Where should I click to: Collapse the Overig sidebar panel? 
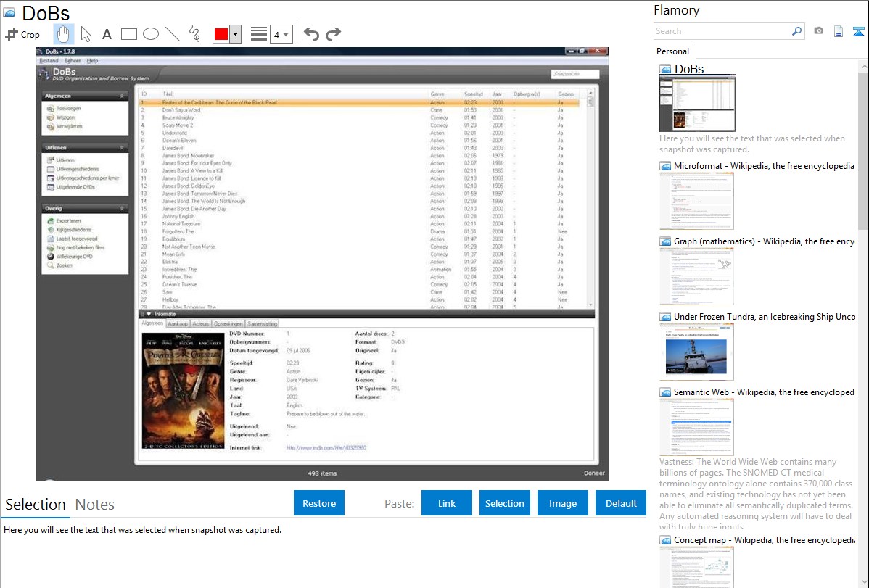coord(122,208)
